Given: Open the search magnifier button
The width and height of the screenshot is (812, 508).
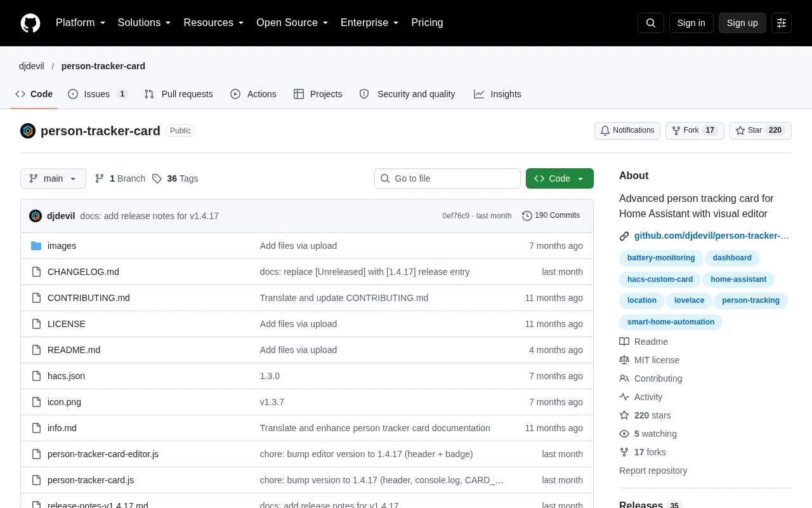Looking at the screenshot, I should tap(651, 23).
